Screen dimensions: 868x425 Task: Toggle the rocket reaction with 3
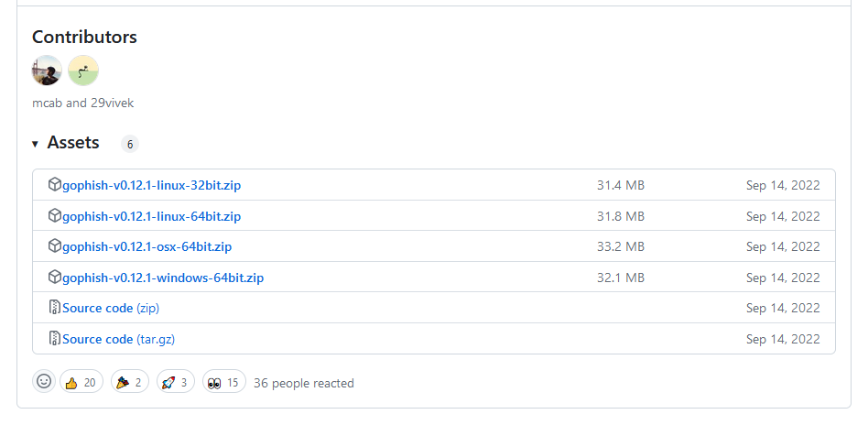(176, 382)
